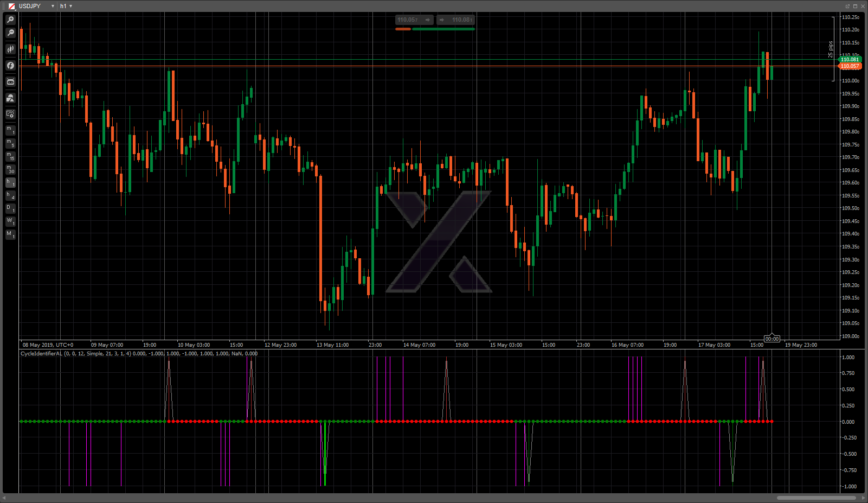Zoom out the chart using the magnifier minus icon

point(10,33)
